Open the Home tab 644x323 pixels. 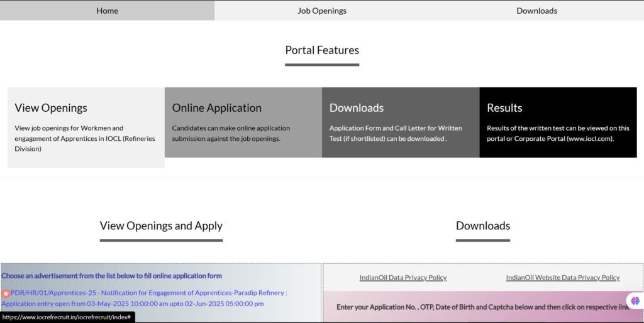tap(107, 11)
